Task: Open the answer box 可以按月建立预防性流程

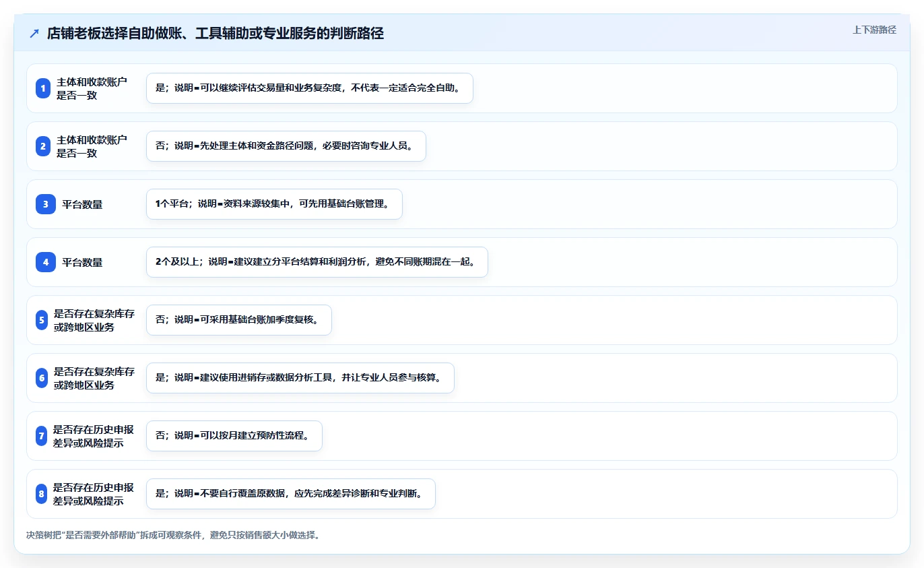Action: pos(234,436)
